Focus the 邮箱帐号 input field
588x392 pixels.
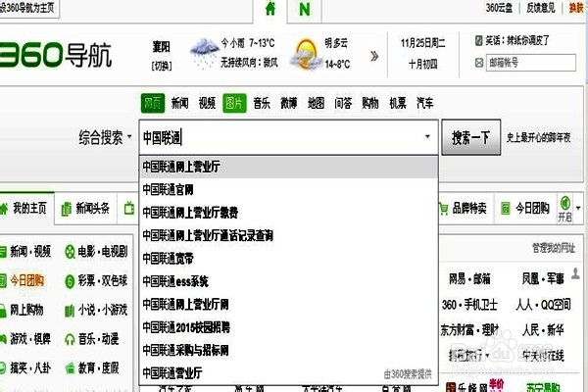pyautogui.click(x=531, y=63)
